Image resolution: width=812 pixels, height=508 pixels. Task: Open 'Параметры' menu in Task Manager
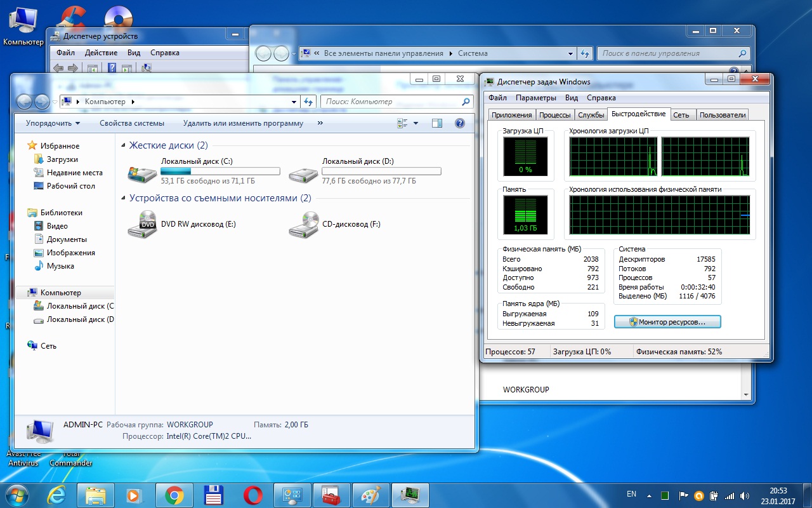click(535, 98)
